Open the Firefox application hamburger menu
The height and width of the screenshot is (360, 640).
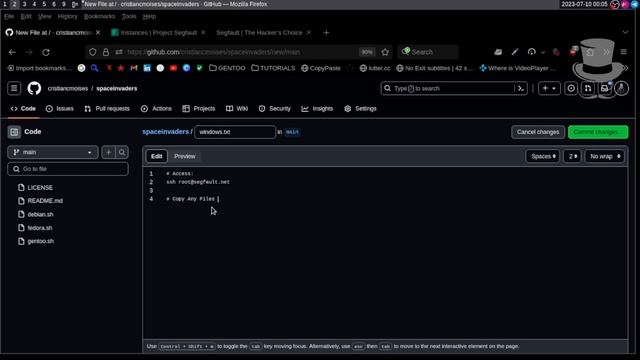point(624,52)
